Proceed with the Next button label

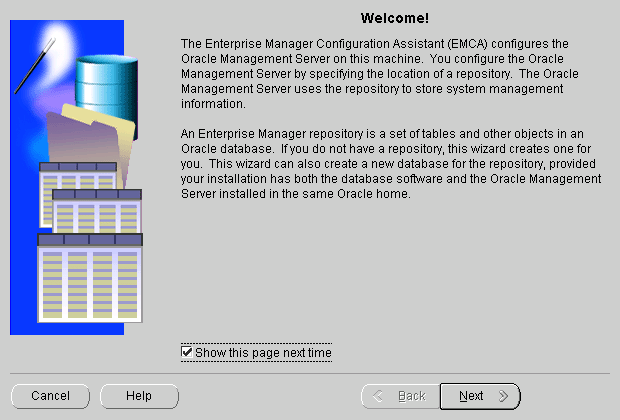(471, 396)
